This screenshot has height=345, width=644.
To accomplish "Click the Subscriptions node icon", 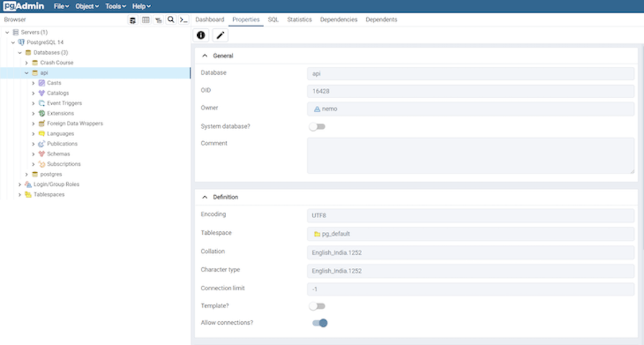I will click(x=42, y=164).
